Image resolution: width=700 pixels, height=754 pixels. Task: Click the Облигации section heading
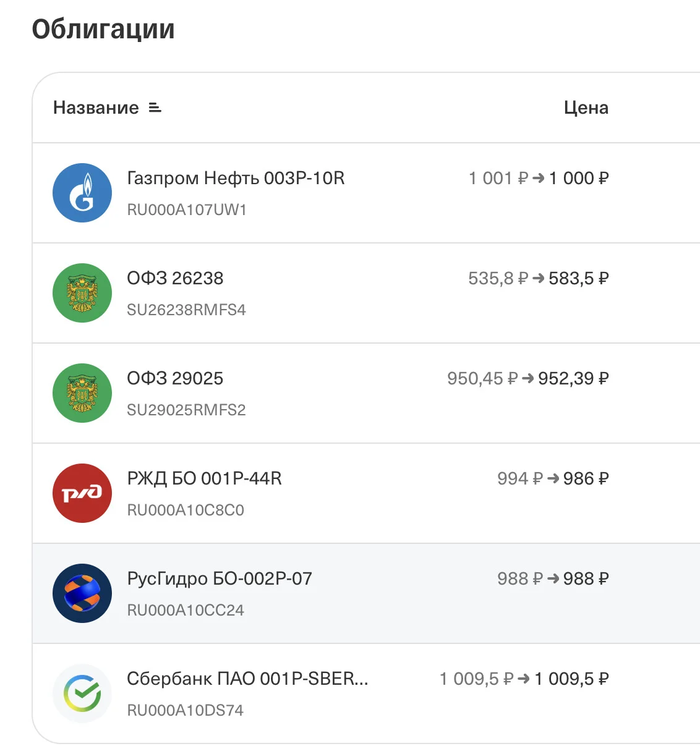click(x=103, y=29)
